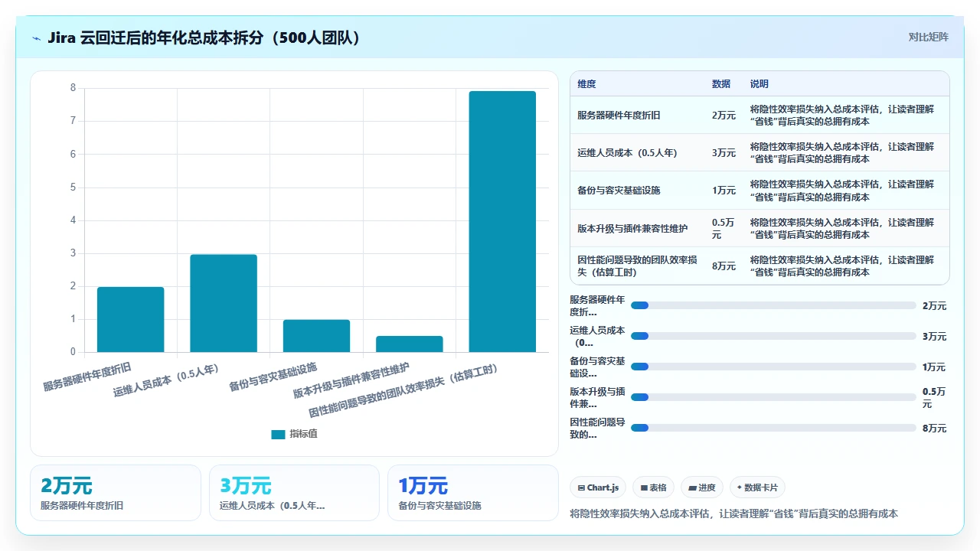Select the 服务器硬件年度折旧 bar in chart
The image size is (980, 551).
click(x=130, y=320)
